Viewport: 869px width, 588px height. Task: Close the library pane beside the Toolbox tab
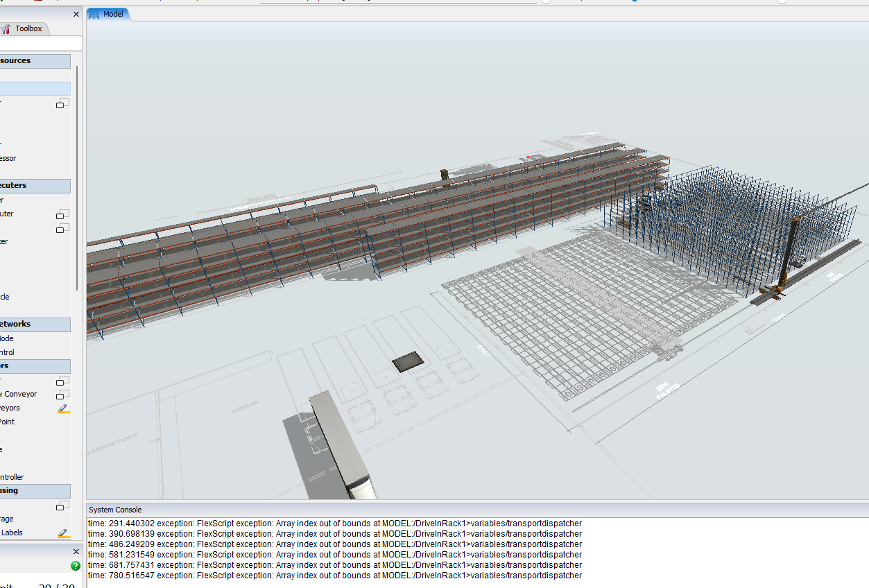[76, 14]
